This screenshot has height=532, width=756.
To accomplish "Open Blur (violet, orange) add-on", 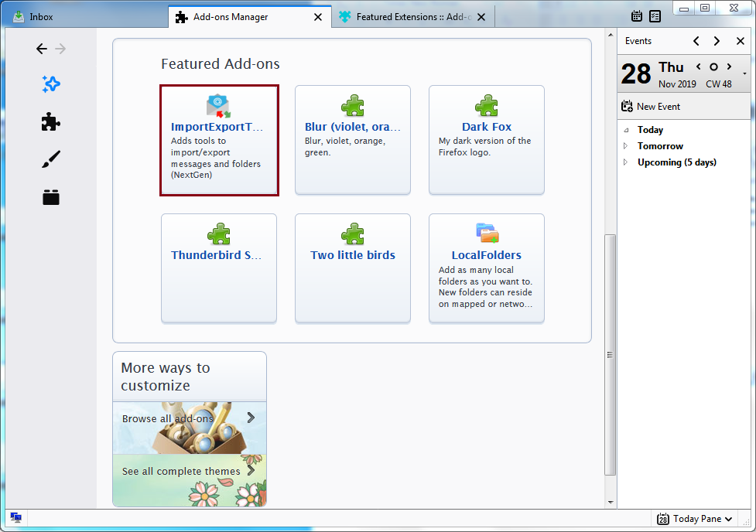I will 353,140.
